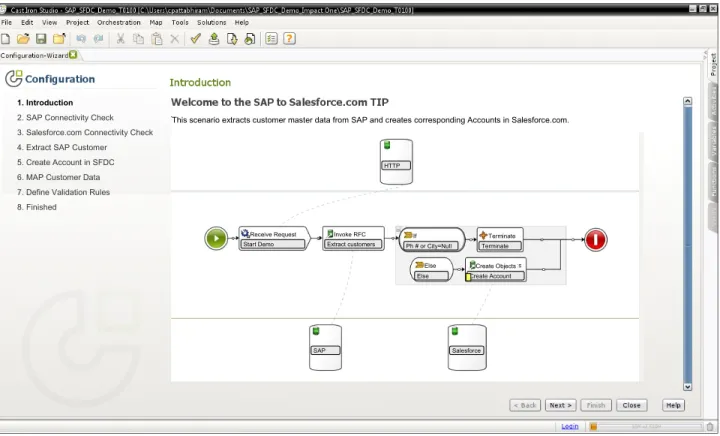
Task: Go to SAP Connectivity Check step
Action: click(65, 117)
